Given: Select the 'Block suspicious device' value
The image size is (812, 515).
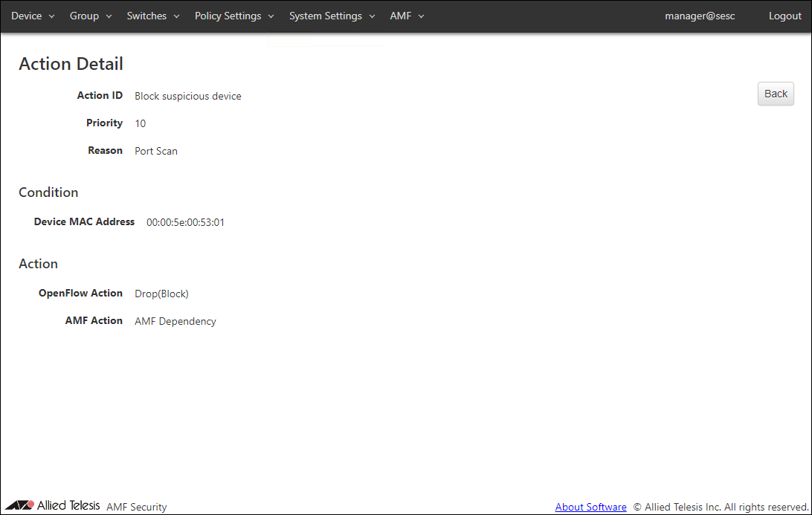Looking at the screenshot, I should coord(188,97).
